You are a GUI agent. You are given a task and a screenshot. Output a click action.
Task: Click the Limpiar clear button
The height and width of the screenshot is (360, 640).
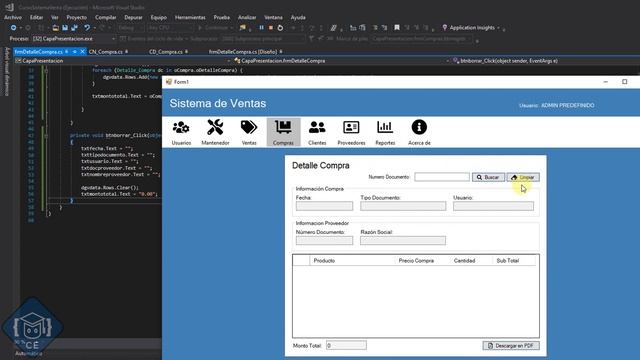tap(523, 177)
